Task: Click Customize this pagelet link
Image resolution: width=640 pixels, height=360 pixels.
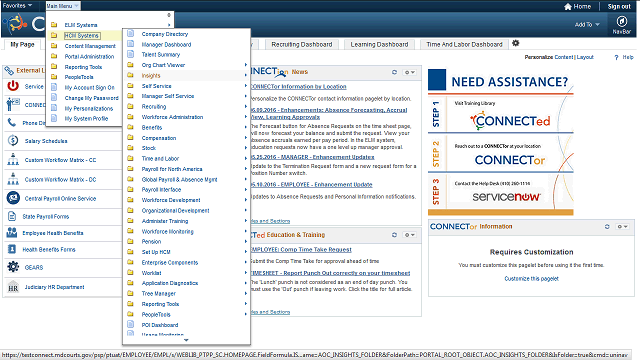Action: 531,279
